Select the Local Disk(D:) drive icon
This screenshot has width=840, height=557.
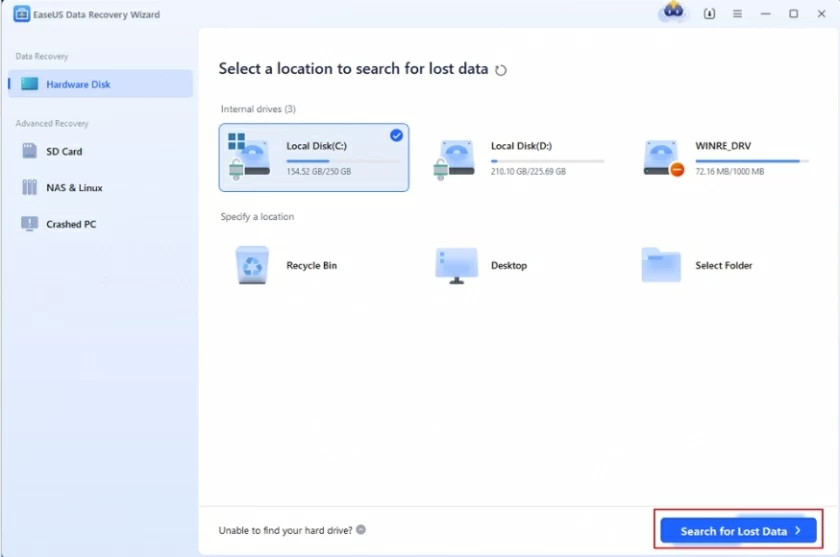click(454, 158)
